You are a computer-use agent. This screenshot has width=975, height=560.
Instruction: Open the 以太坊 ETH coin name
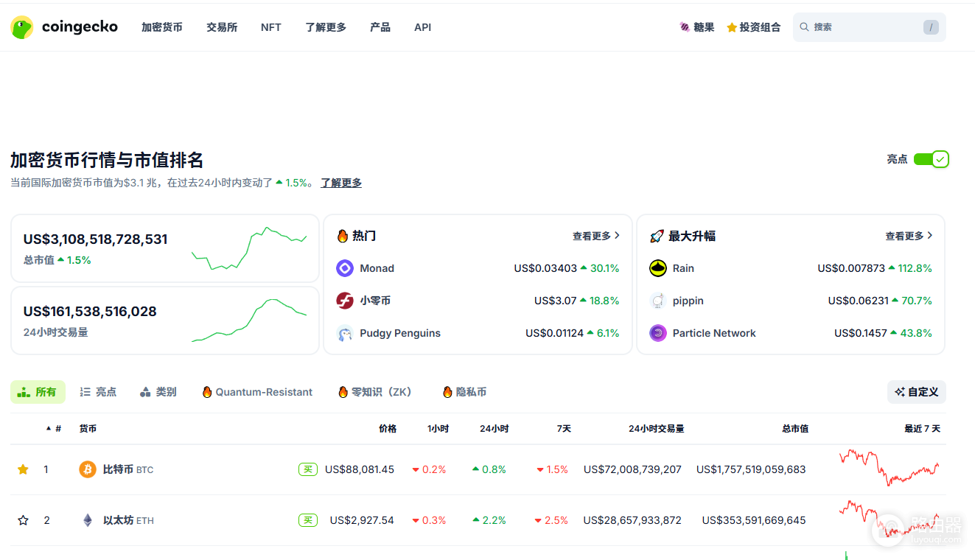tap(128, 520)
